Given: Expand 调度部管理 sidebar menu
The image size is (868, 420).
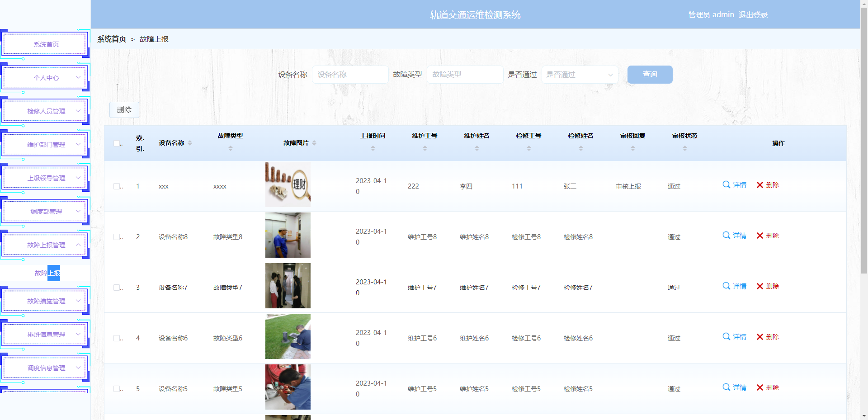Looking at the screenshot, I should click(45, 212).
